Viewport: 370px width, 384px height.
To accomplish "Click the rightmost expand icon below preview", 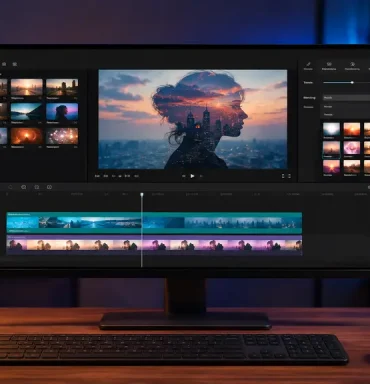I will (289, 176).
